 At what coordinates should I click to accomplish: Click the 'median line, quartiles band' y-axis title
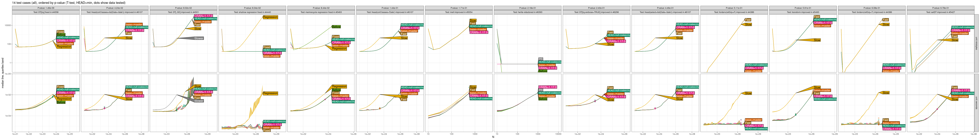[3, 73]
